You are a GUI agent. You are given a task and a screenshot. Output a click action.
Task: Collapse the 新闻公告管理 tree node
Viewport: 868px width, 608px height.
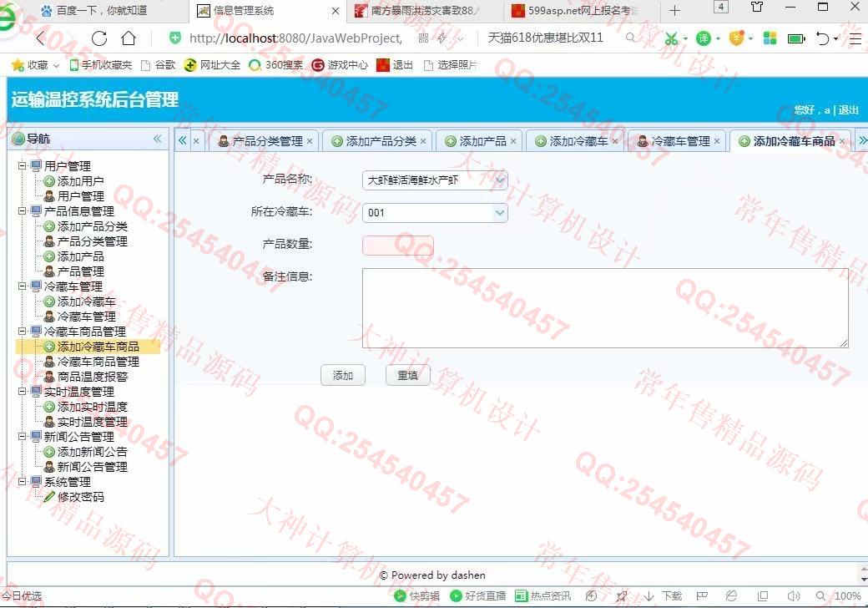pyautogui.click(x=23, y=436)
